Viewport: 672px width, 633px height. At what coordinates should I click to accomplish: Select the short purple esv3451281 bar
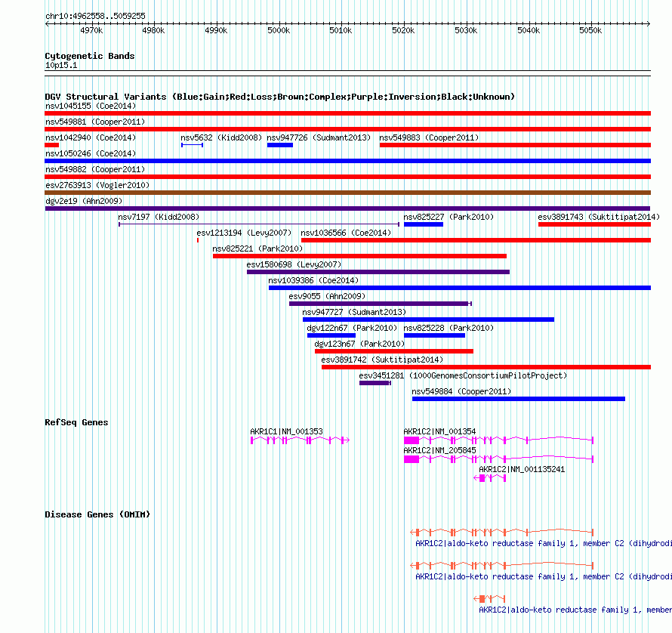(375, 383)
